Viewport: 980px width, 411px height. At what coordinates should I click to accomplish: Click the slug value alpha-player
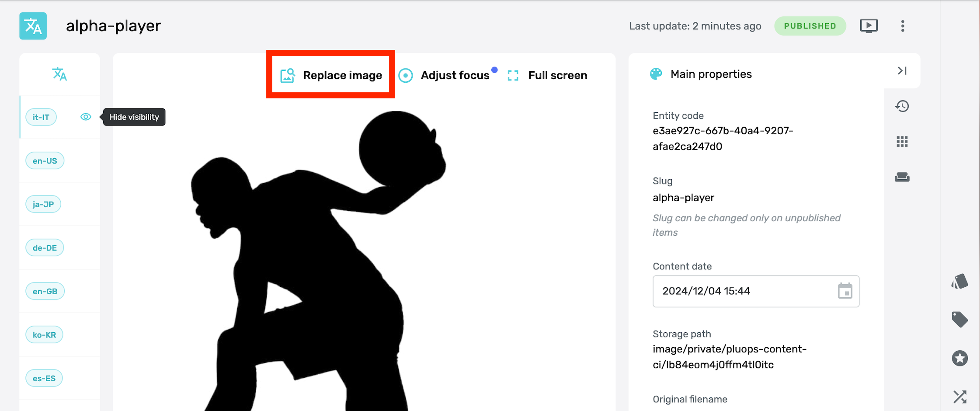pos(684,198)
